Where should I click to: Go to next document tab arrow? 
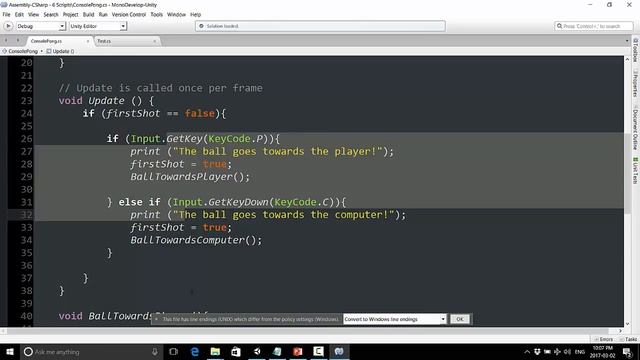click(18, 40)
